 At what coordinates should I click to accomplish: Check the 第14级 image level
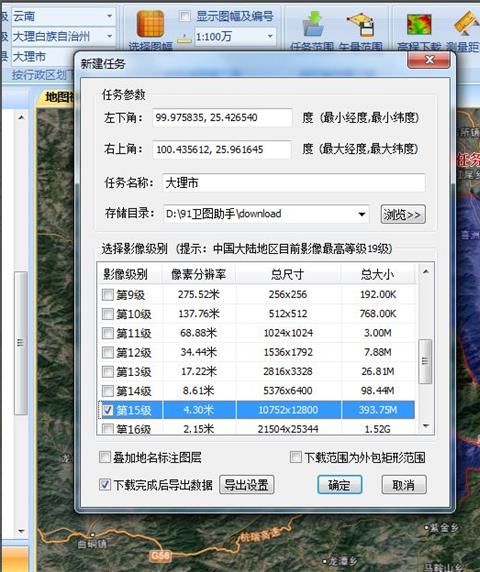(108, 391)
